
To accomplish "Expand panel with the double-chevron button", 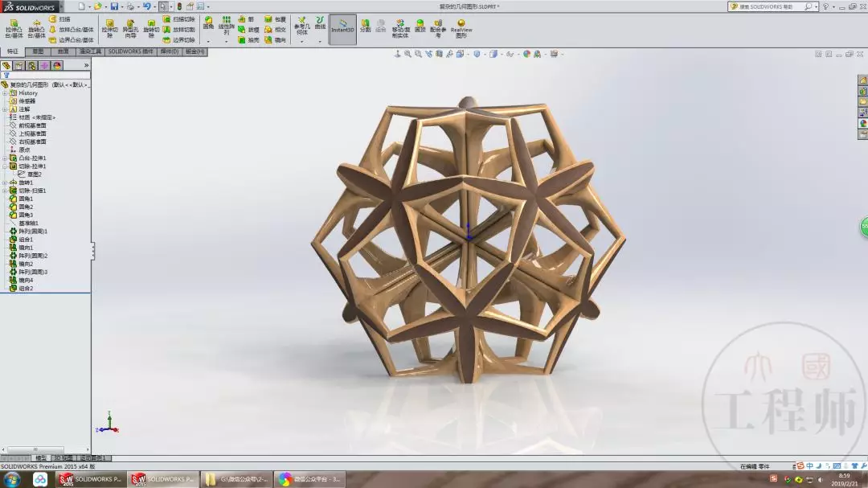I will (x=86, y=65).
